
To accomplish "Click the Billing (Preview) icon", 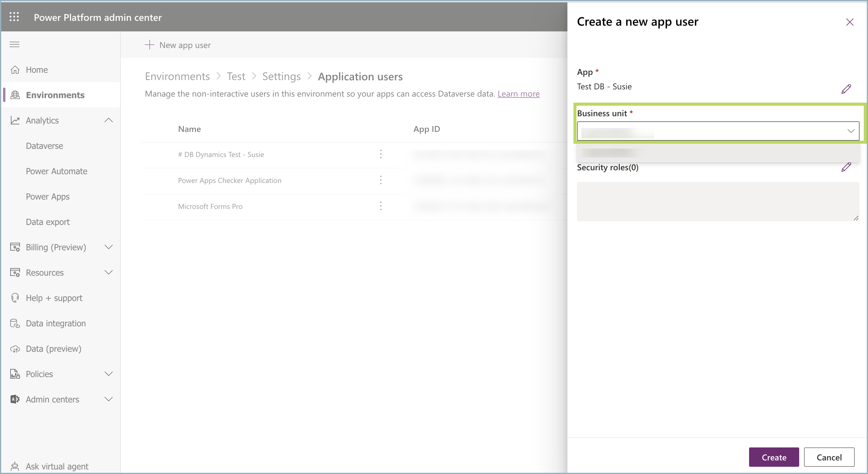I will 15,247.
